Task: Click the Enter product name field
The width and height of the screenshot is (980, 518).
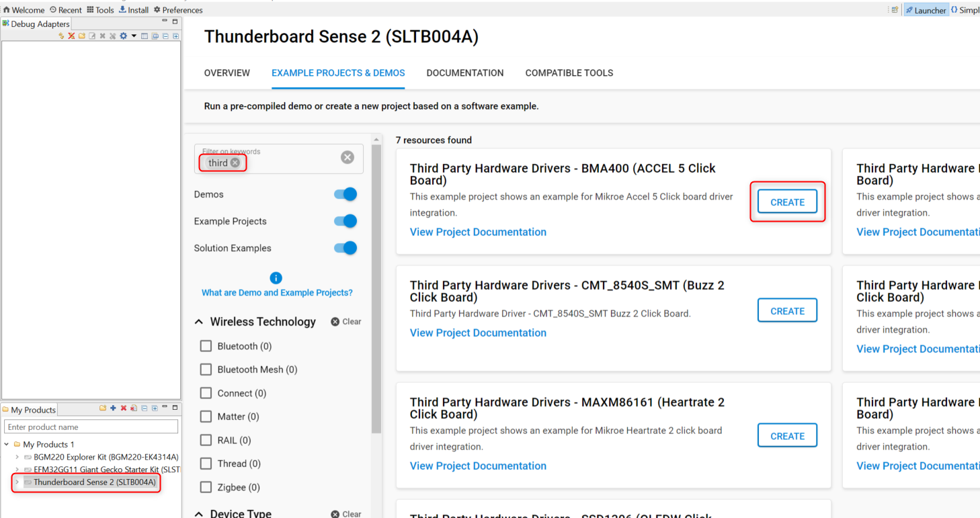Action: 91,427
